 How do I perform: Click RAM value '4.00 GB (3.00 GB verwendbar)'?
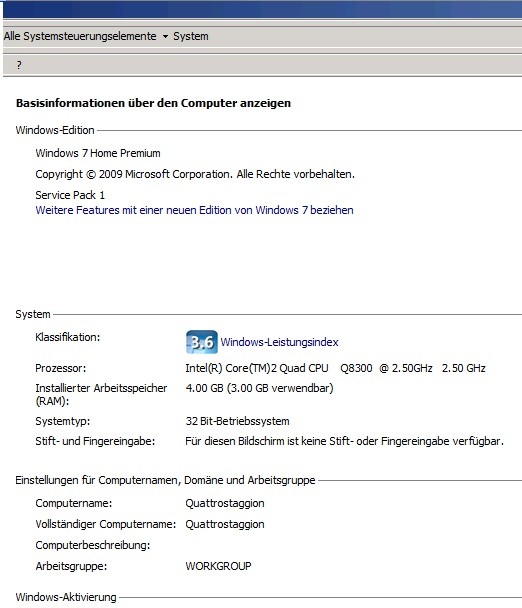coord(259,388)
